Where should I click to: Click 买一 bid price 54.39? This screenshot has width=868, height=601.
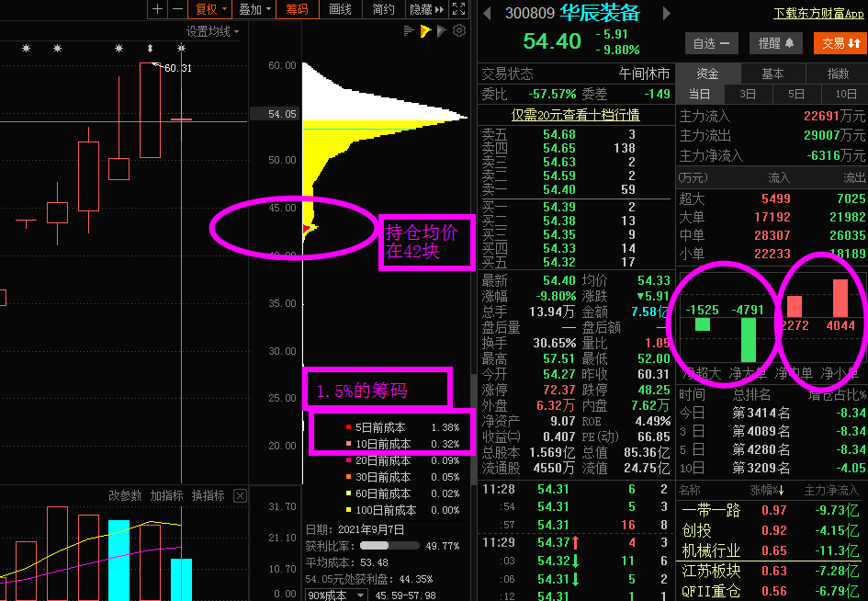point(558,207)
